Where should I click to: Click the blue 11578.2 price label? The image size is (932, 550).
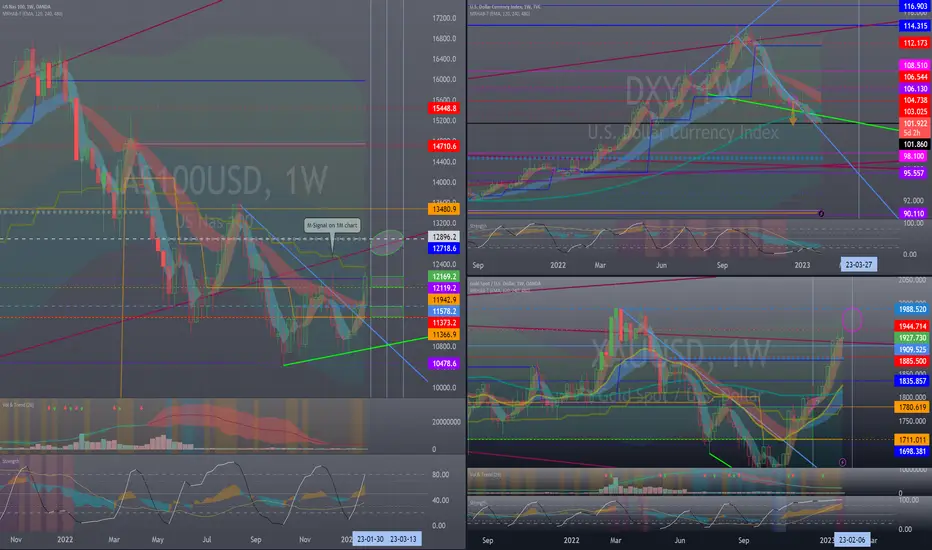pyautogui.click(x=444, y=312)
